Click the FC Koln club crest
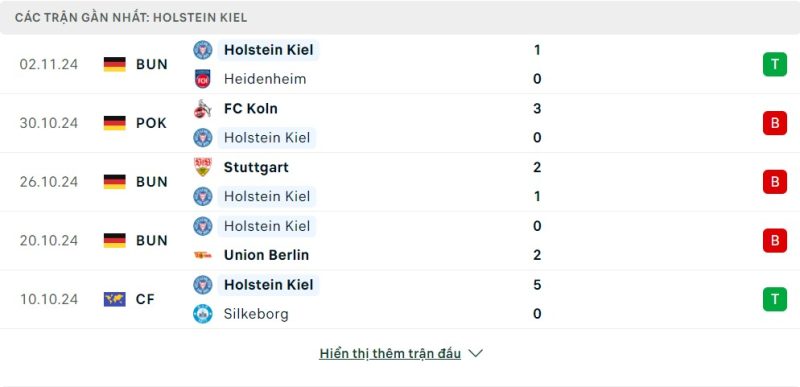This screenshot has width=800, height=387. pyautogui.click(x=203, y=109)
